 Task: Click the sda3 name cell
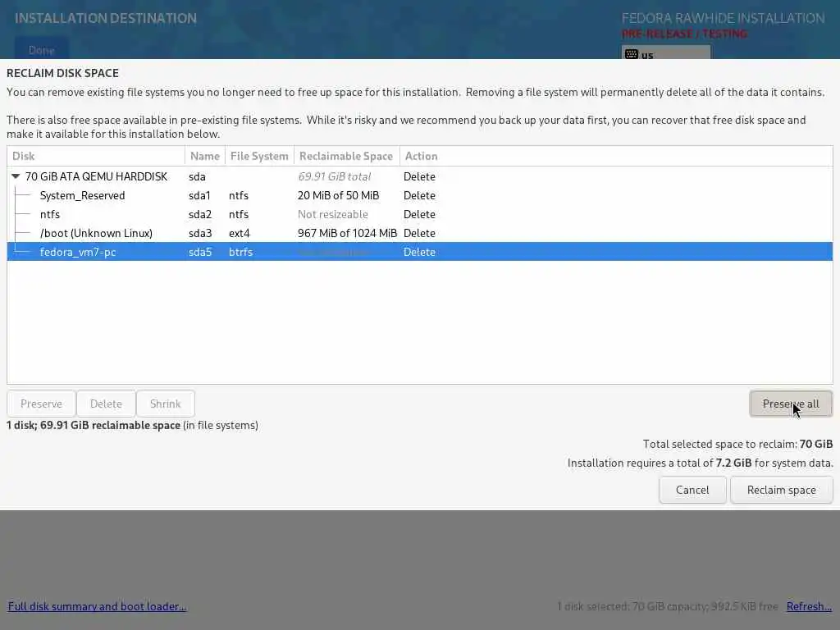[x=200, y=233]
